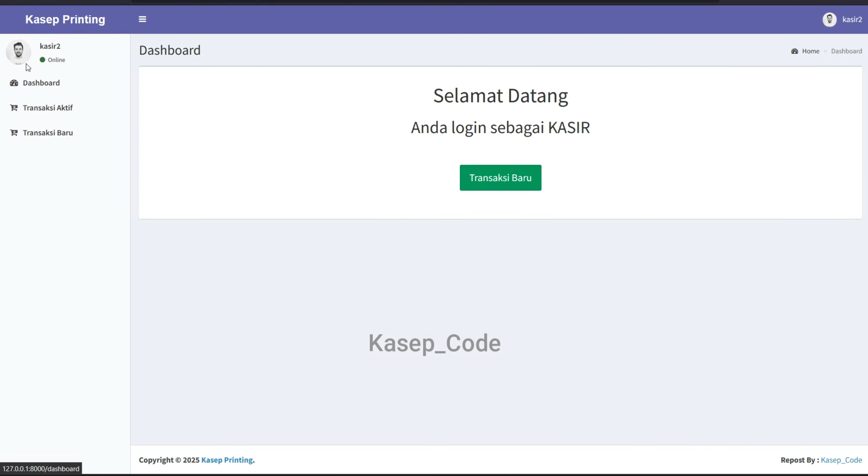
Task: Open the Kasep_Code link in the footer
Action: (x=841, y=460)
